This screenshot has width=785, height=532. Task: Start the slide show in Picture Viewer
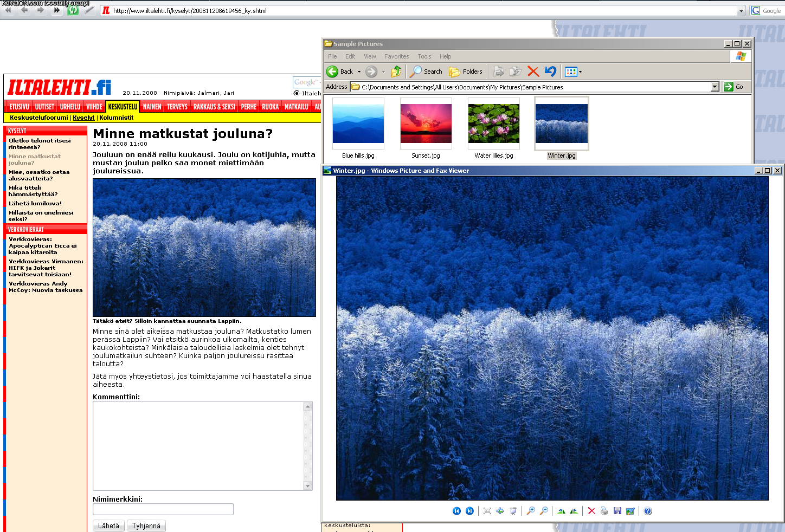coord(513,511)
